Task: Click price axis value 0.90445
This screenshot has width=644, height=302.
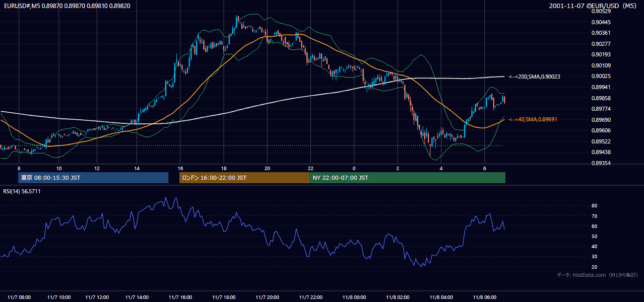Action: 601,22
